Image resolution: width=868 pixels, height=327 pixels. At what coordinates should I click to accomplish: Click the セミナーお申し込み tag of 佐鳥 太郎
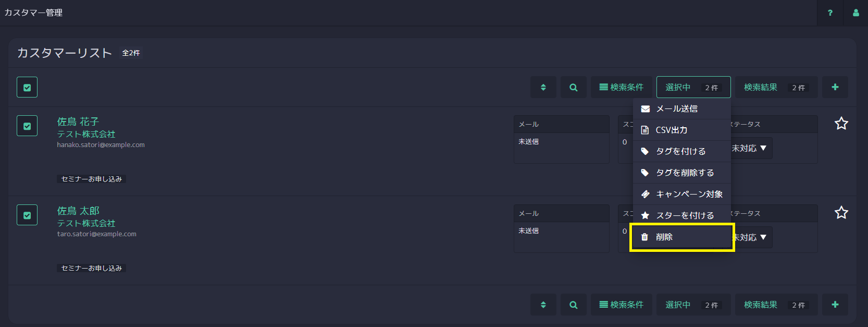[92, 268]
